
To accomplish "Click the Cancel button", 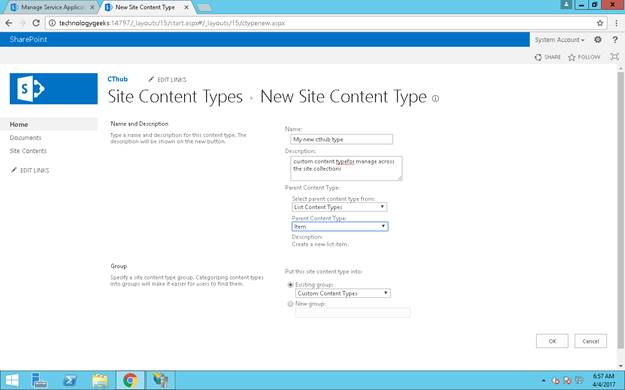I will [591, 341].
